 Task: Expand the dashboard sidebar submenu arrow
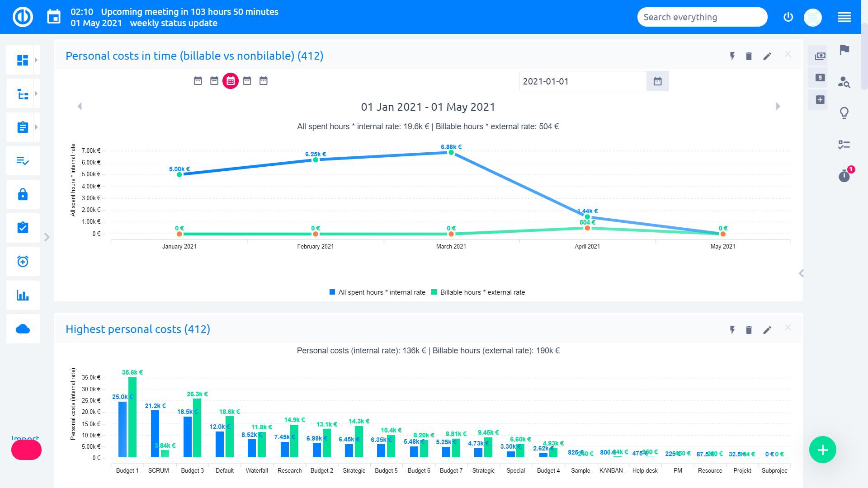(x=36, y=60)
